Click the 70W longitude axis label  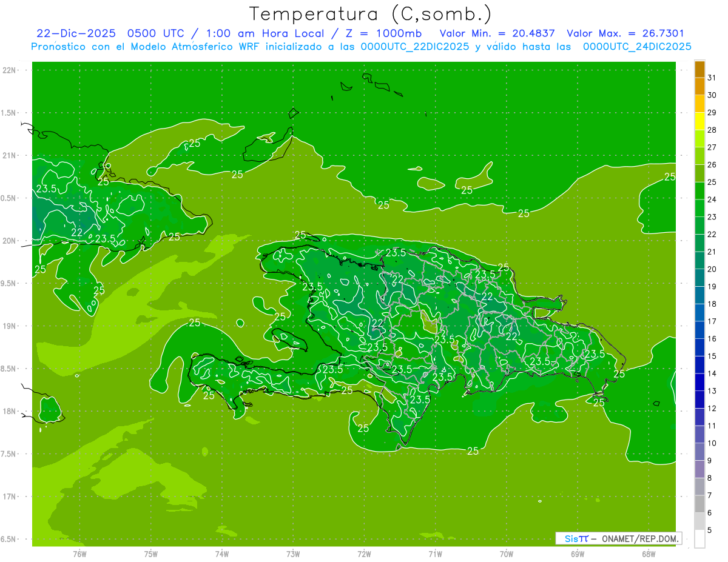[x=507, y=554]
